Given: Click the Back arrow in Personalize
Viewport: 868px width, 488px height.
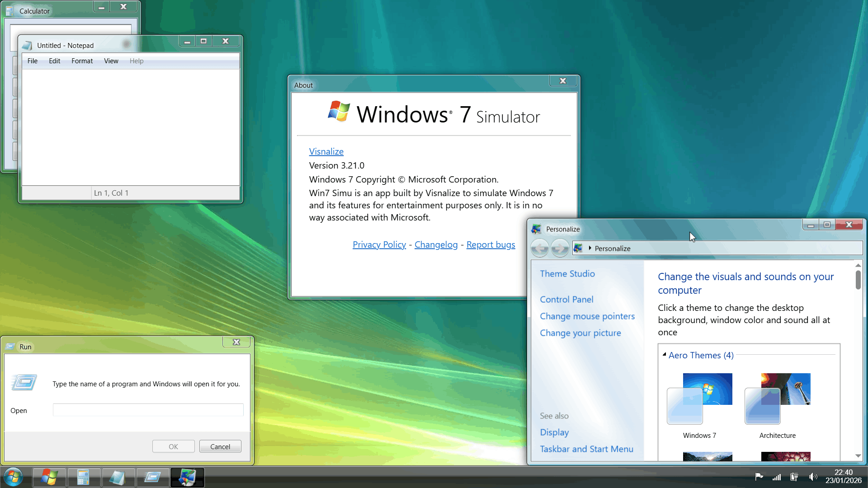Looking at the screenshot, I should click(540, 248).
